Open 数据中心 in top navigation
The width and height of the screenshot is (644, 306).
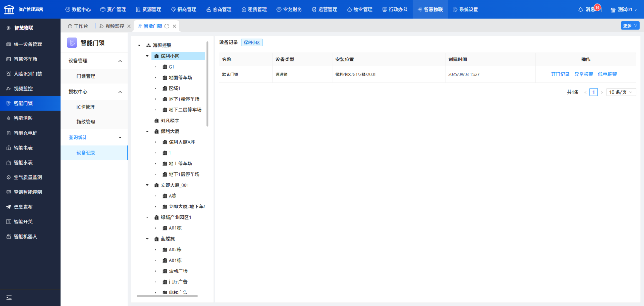(x=78, y=9)
